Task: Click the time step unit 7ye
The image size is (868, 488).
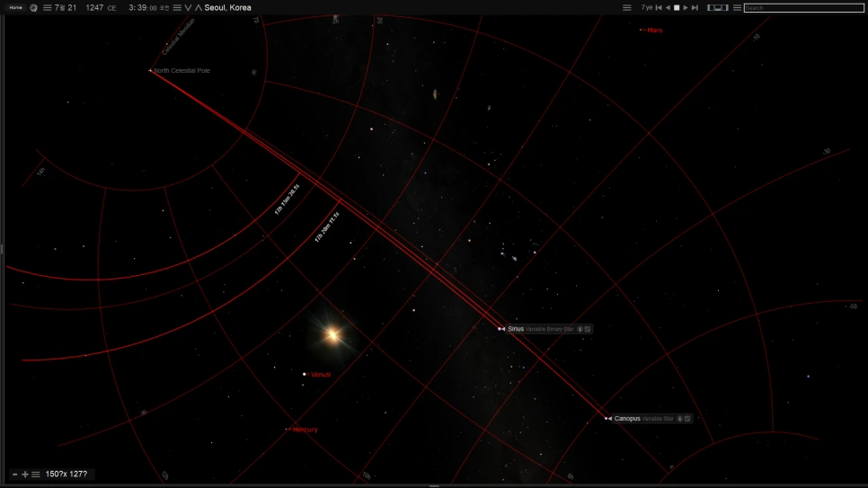Action: pyautogui.click(x=647, y=8)
